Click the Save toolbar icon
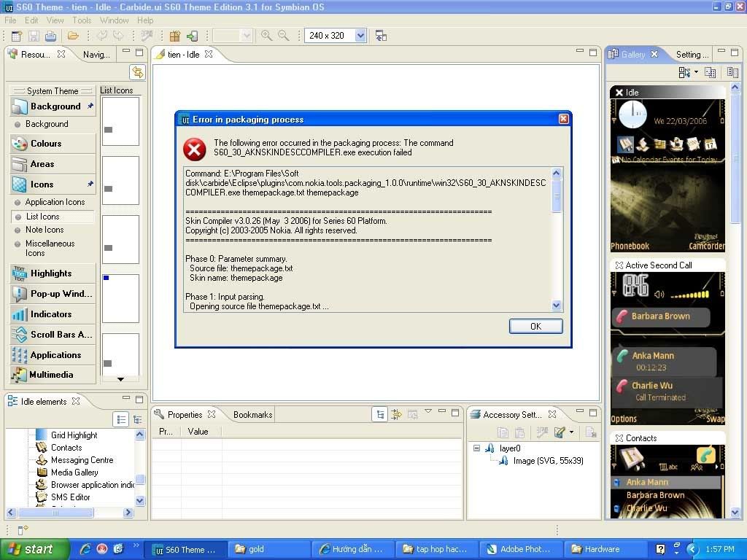 (x=34, y=36)
